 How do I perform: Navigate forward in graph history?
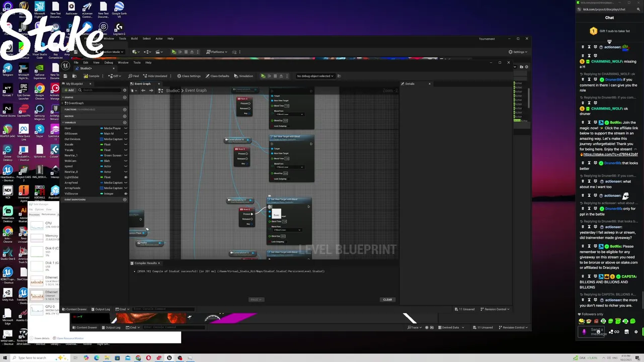point(151,90)
